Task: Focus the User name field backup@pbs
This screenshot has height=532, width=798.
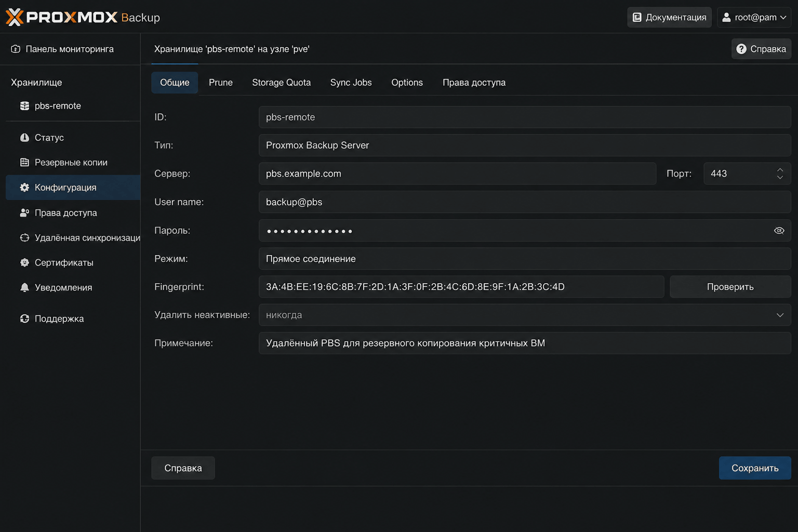Action: tap(525, 202)
